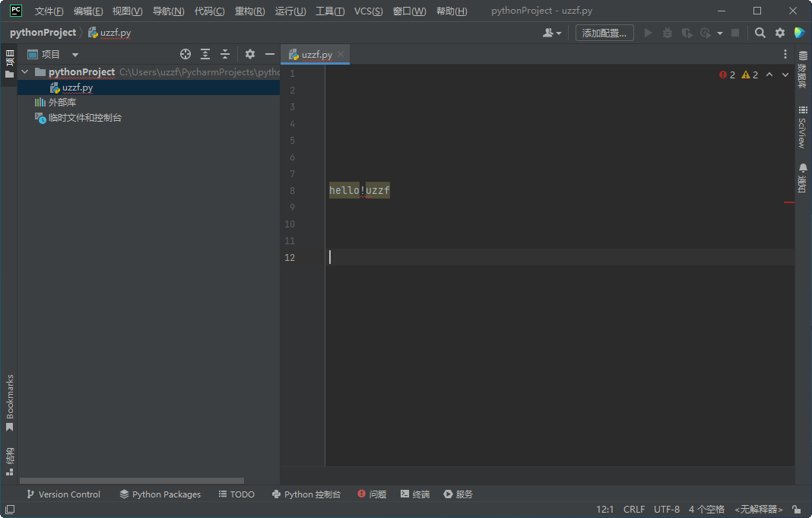The width and height of the screenshot is (812, 518).
Task: Click the warning count indicator
Action: [750, 75]
